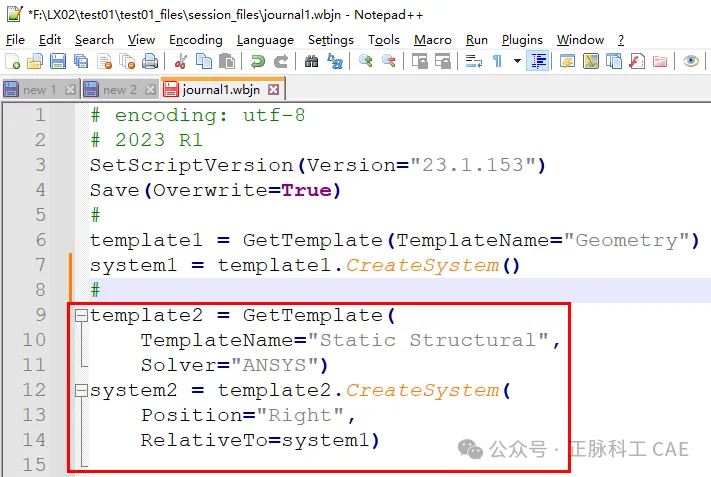Click the Cut scissors icon
This screenshot has width=711, height=477.
point(180,62)
